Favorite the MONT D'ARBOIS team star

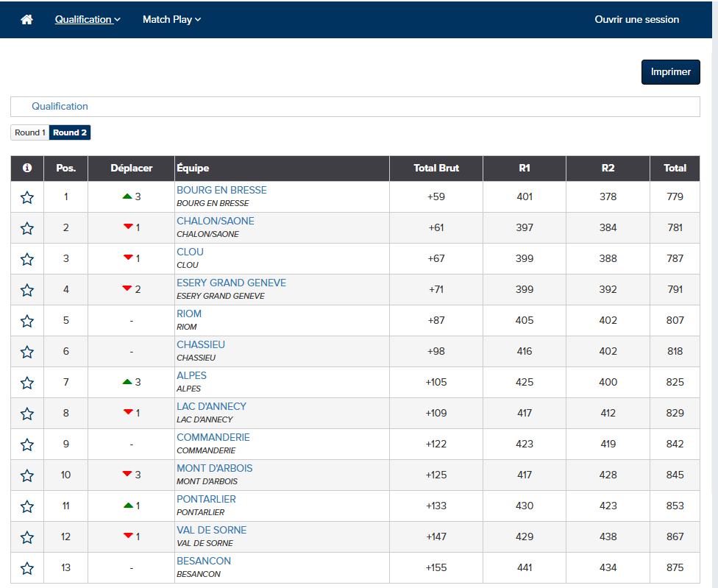[x=27, y=475]
